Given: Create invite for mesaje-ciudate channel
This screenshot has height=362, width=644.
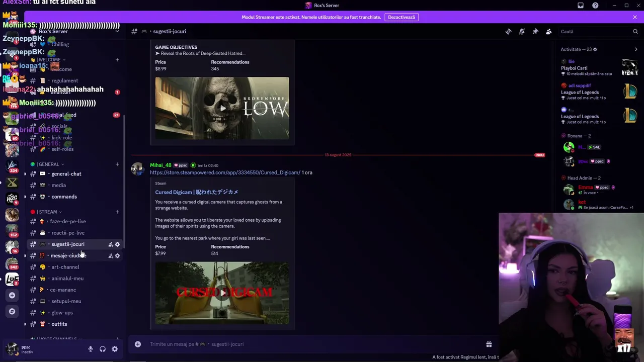Looking at the screenshot, I should click(x=111, y=256).
